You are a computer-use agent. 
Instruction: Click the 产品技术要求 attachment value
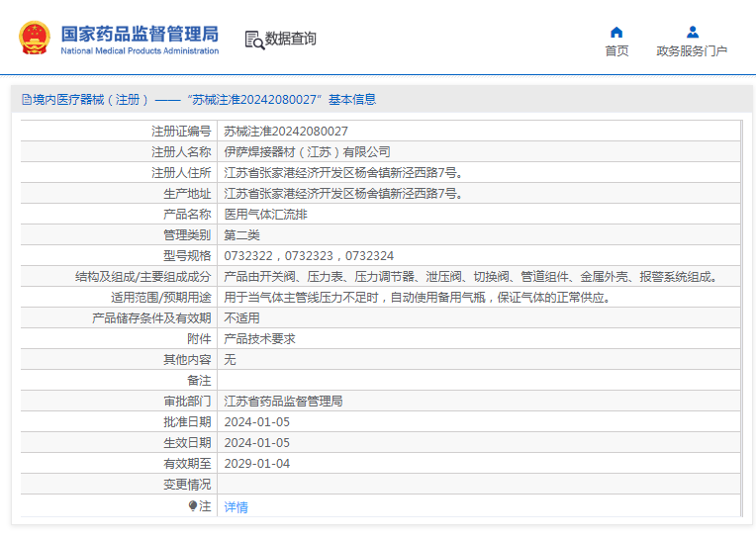[x=260, y=338]
